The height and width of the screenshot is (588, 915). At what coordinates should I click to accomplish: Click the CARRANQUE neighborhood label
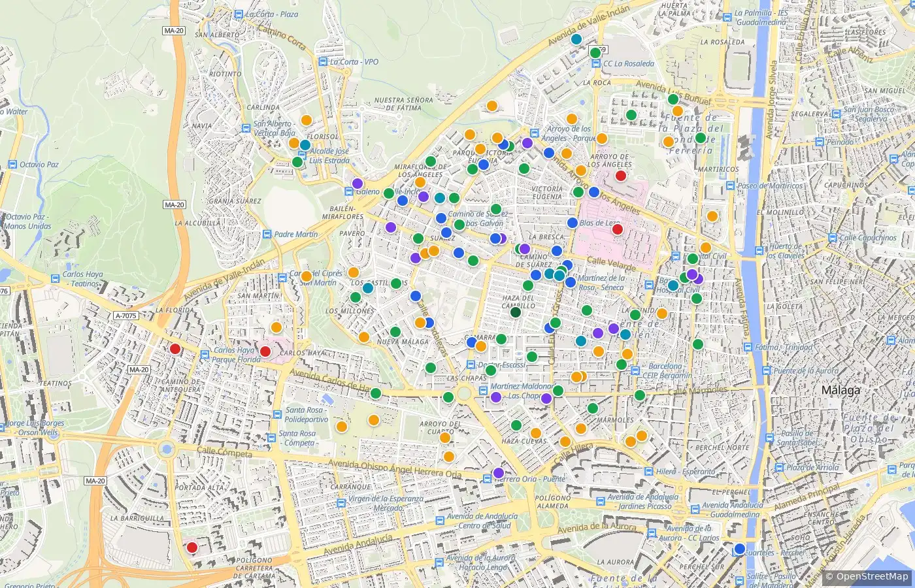point(351,487)
